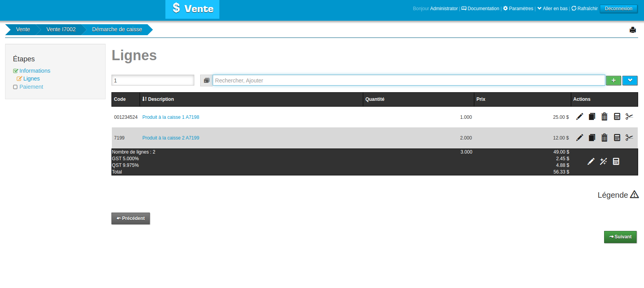Click the pencil edit icon for Produit 1 A7198

[x=579, y=117]
